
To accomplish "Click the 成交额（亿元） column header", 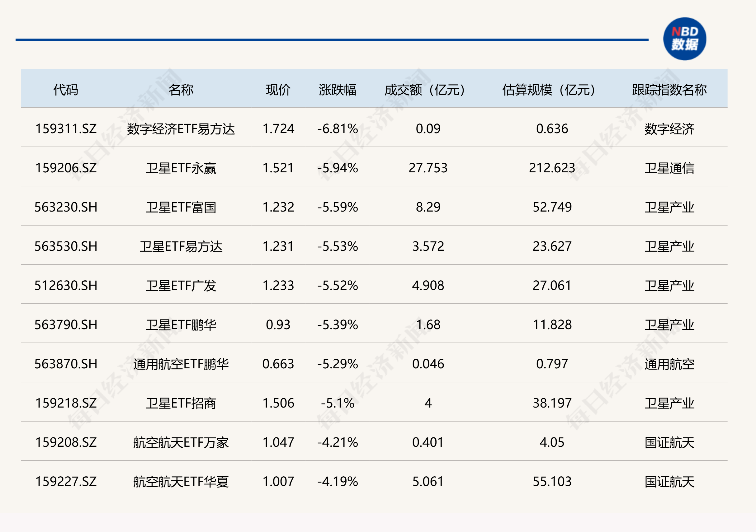I will tap(425, 90).
